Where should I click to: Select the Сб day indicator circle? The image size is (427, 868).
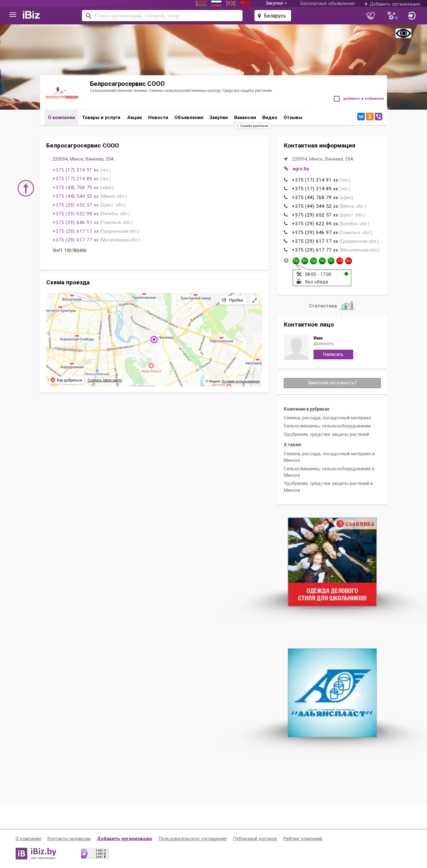coord(340,261)
